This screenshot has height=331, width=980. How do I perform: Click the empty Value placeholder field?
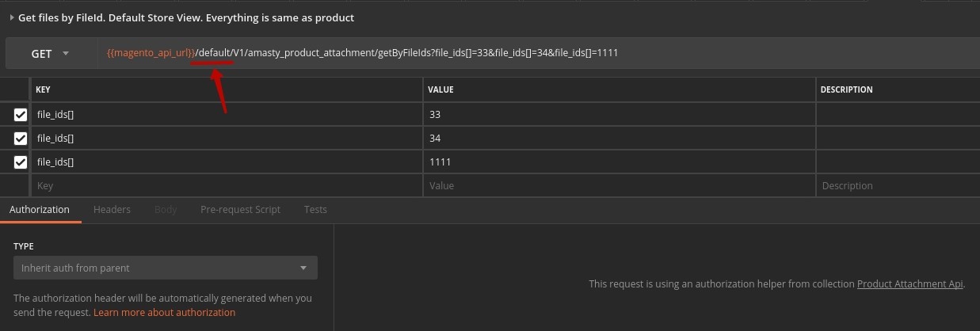618,186
